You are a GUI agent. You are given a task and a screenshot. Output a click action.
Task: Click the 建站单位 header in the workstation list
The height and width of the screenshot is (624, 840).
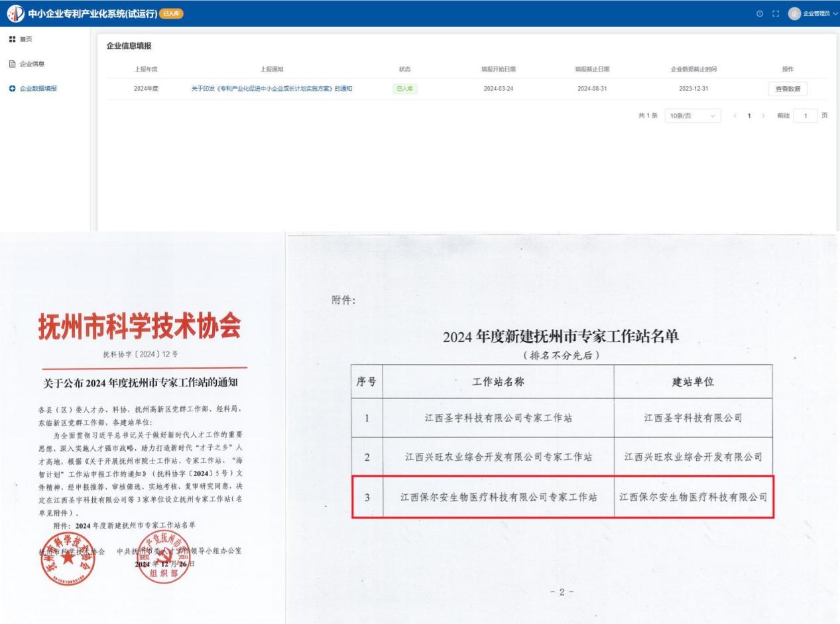[x=693, y=382]
